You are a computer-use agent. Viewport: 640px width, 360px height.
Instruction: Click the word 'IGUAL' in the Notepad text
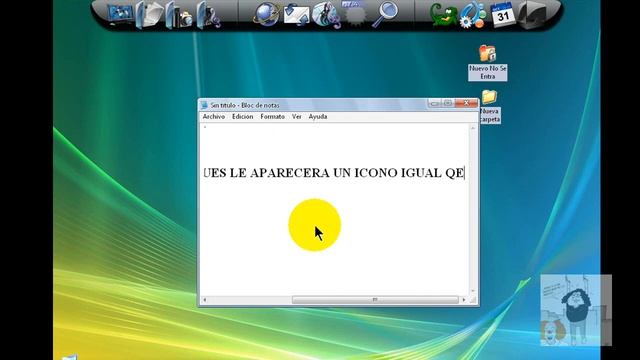coord(421,173)
